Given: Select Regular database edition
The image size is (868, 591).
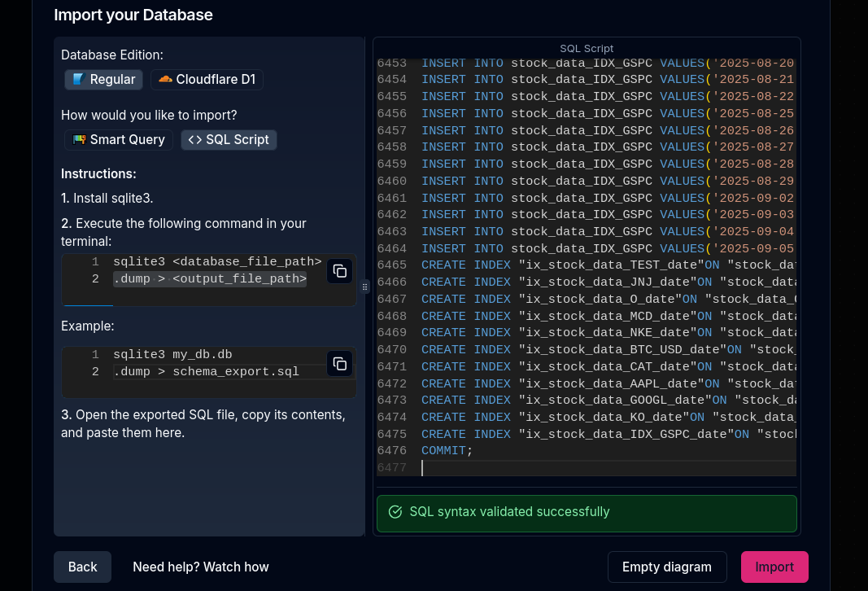Looking at the screenshot, I should coord(104,80).
